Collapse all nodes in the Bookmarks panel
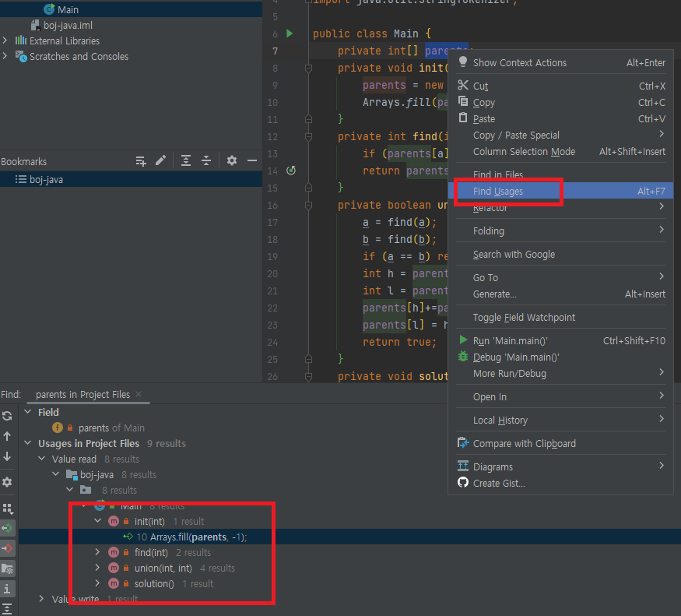 [x=205, y=160]
